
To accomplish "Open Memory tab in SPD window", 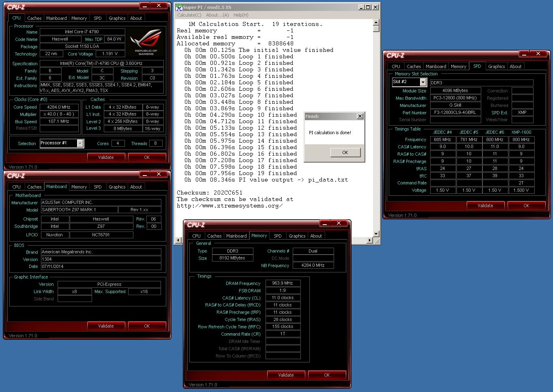I will click(x=459, y=66).
